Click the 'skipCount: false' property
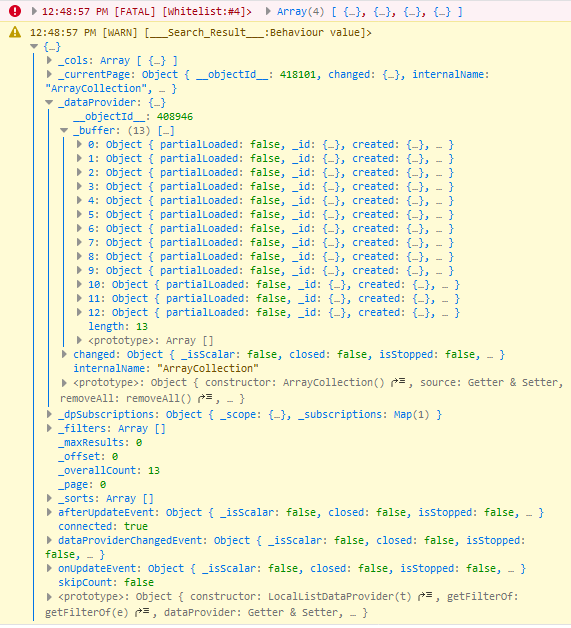Viewport: 571px width, 628px height. 106,582
